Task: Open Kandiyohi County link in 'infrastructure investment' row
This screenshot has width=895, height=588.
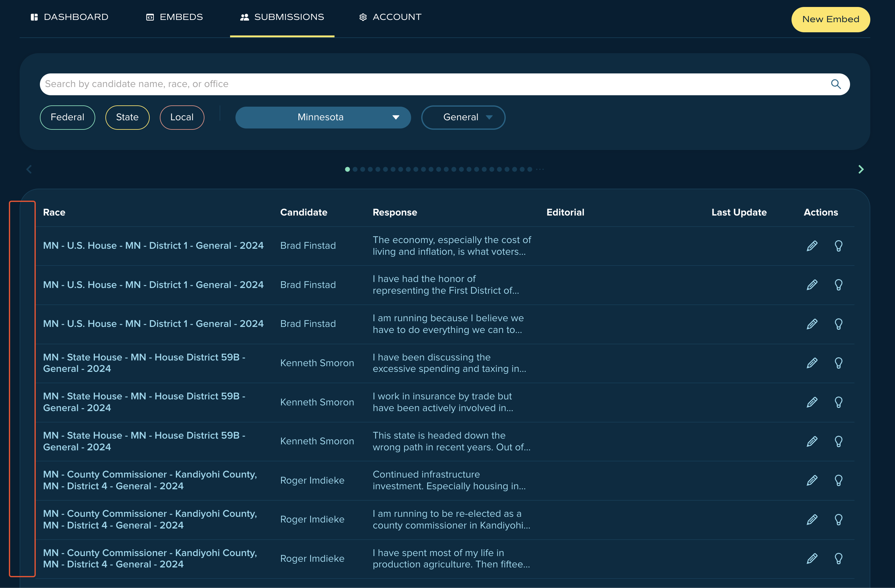Action: coord(150,480)
